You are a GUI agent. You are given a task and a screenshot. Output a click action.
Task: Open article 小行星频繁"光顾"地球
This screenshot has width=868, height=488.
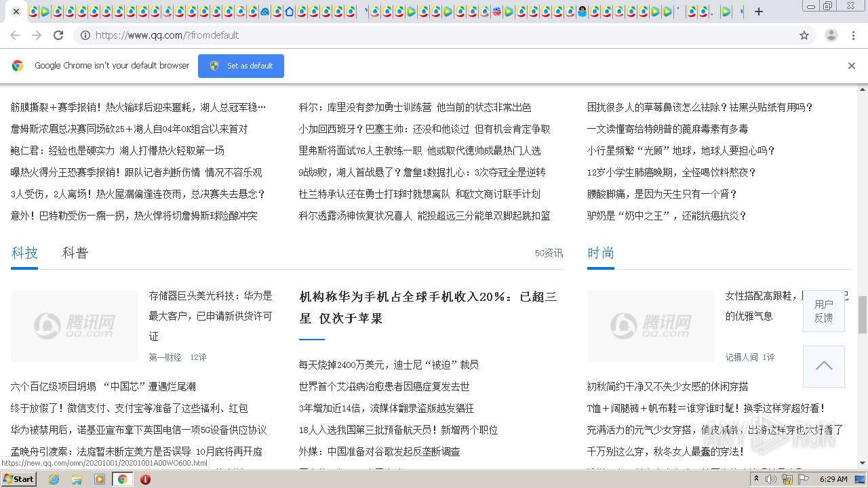(x=681, y=150)
